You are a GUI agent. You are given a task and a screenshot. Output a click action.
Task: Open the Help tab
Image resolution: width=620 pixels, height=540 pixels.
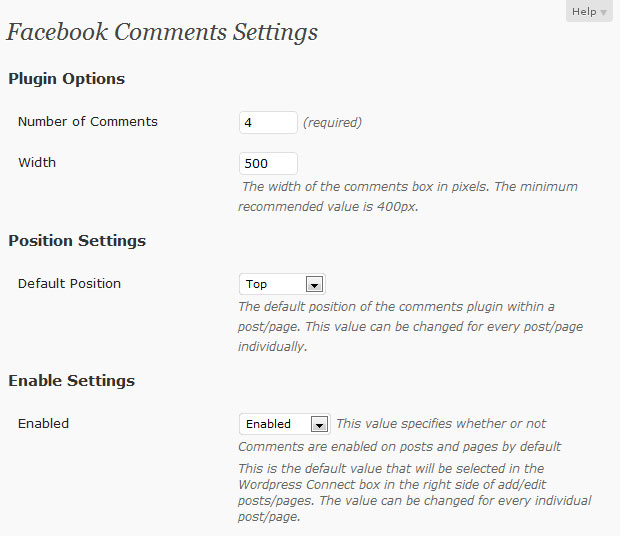click(x=589, y=11)
